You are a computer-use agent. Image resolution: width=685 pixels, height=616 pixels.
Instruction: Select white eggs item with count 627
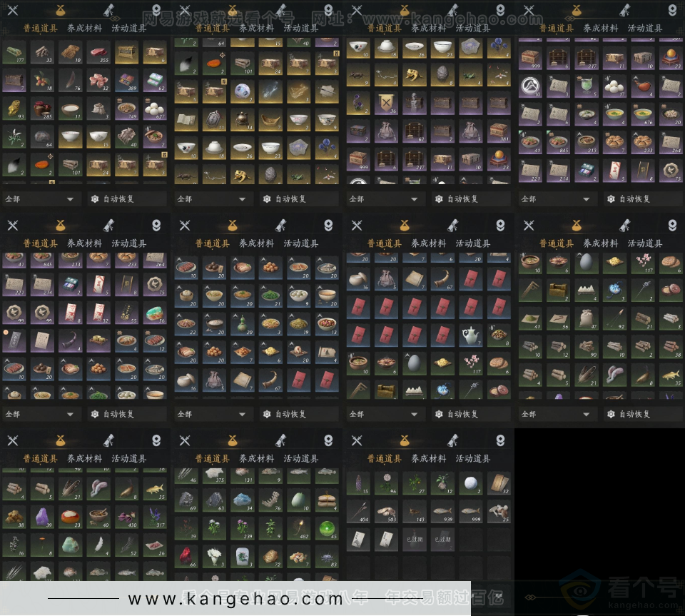pyautogui.click(x=155, y=110)
